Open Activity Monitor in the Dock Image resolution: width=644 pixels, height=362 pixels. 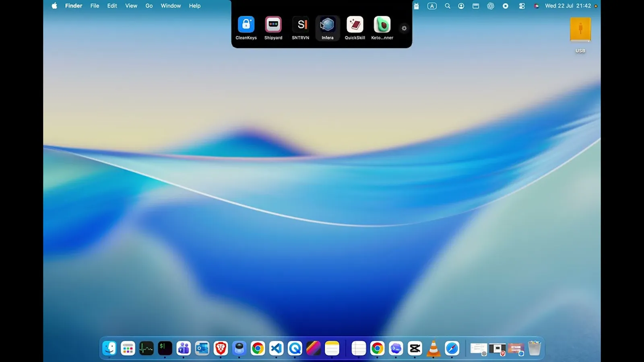(147, 348)
